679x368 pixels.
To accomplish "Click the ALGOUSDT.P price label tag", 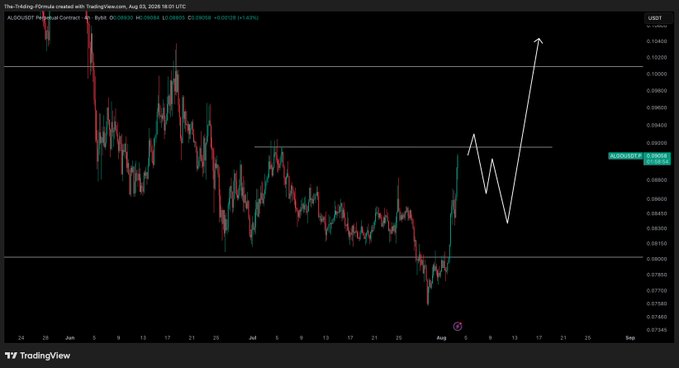I will tap(626, 156).
